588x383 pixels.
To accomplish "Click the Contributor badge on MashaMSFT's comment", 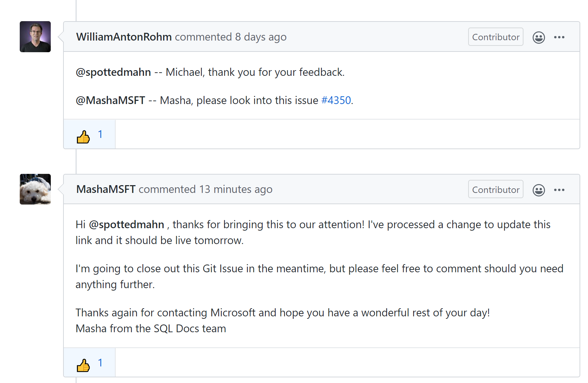I will tap(496, 190).
